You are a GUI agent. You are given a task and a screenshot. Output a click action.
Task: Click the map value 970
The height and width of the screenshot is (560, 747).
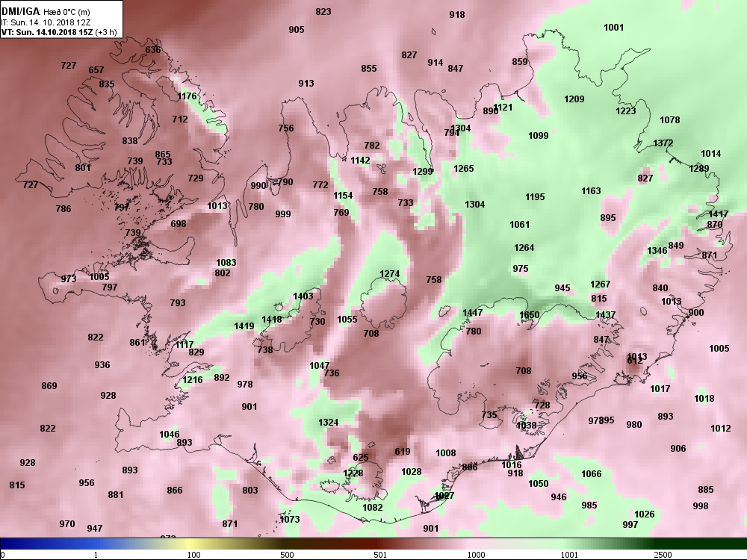(x=67, y=524)
